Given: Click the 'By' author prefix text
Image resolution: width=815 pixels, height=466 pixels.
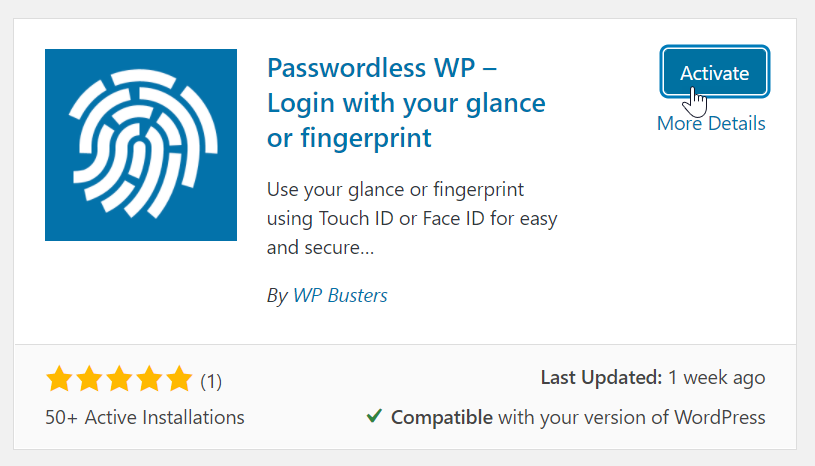Looking at the screenshot, I should (x=277, y=295).
